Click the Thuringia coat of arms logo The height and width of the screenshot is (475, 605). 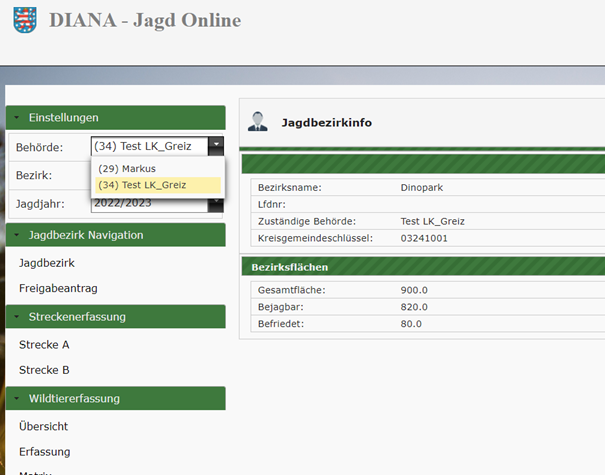[24, 21]
